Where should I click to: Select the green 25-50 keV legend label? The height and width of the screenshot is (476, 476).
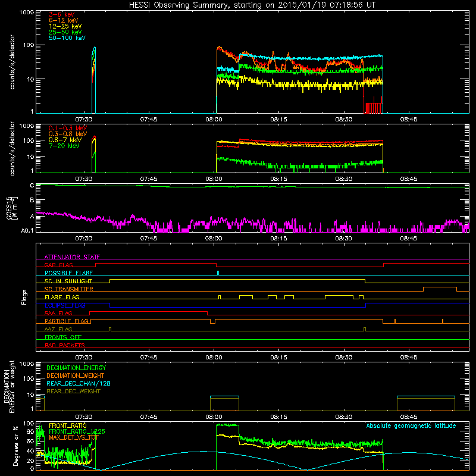click(65, 32)
